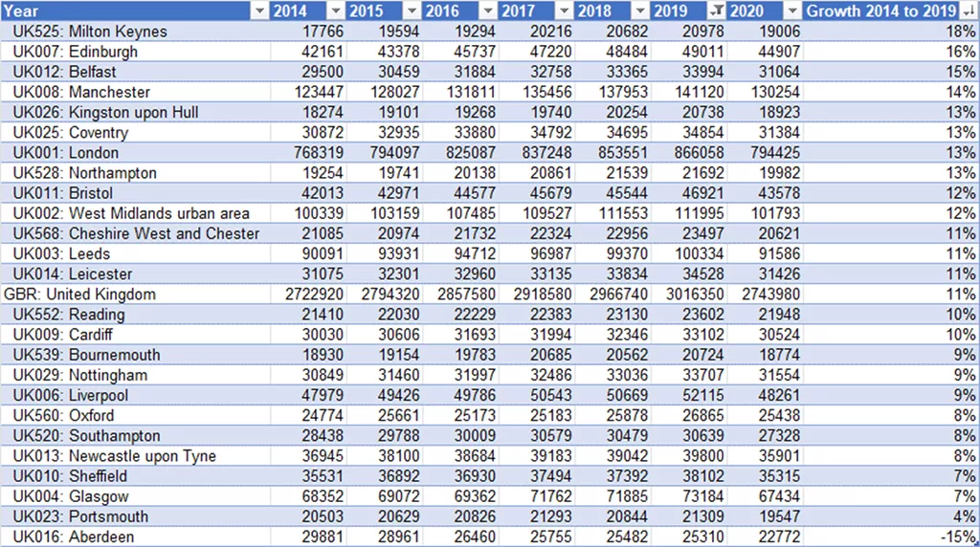This screenshot has width=980, height=547.
Task: Open the 2018 column filter dropdown
Action: [640, 11]
